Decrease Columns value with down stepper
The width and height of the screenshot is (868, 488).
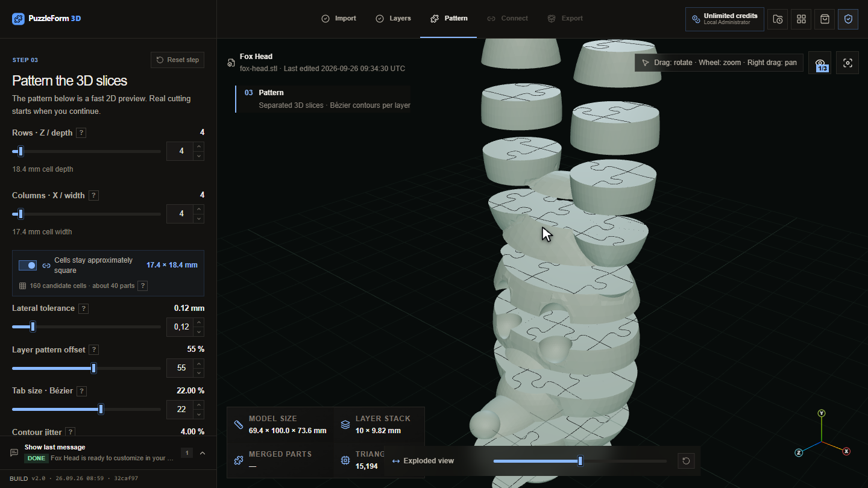pyautogui.click(x=198, y=219)
